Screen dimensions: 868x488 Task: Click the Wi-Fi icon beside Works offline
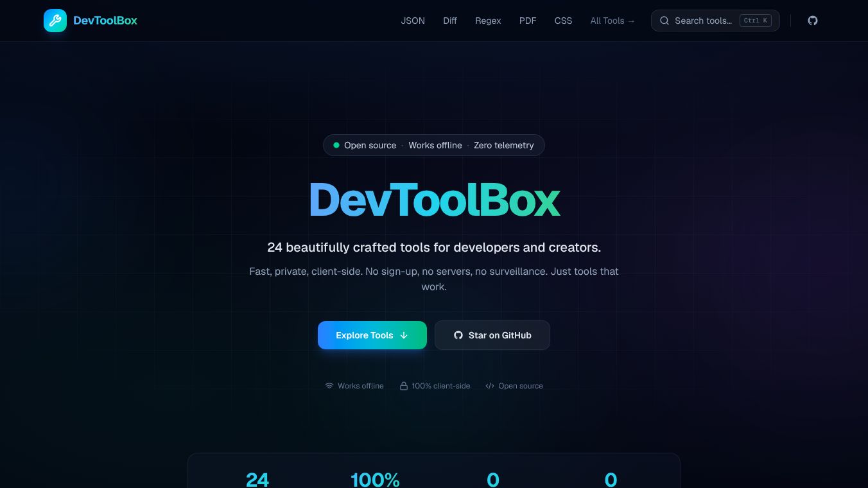[x=329, y=386]
